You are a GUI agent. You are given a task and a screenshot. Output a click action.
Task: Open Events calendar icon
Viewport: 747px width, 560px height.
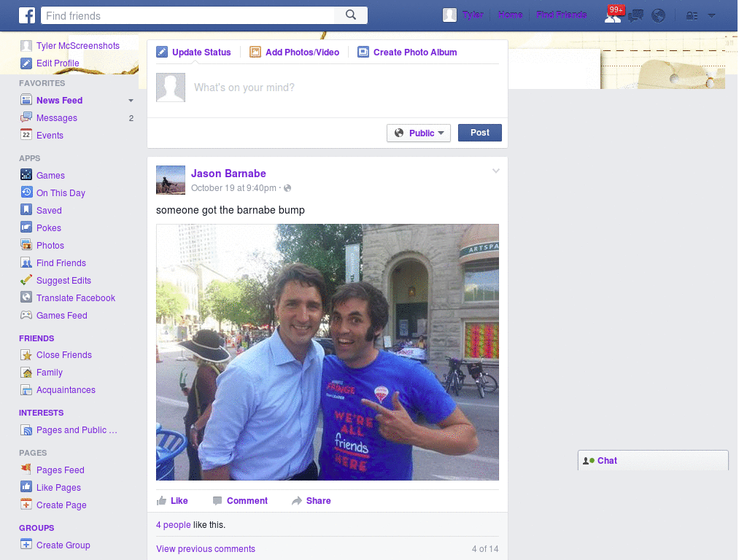click(x=26, y=135)
